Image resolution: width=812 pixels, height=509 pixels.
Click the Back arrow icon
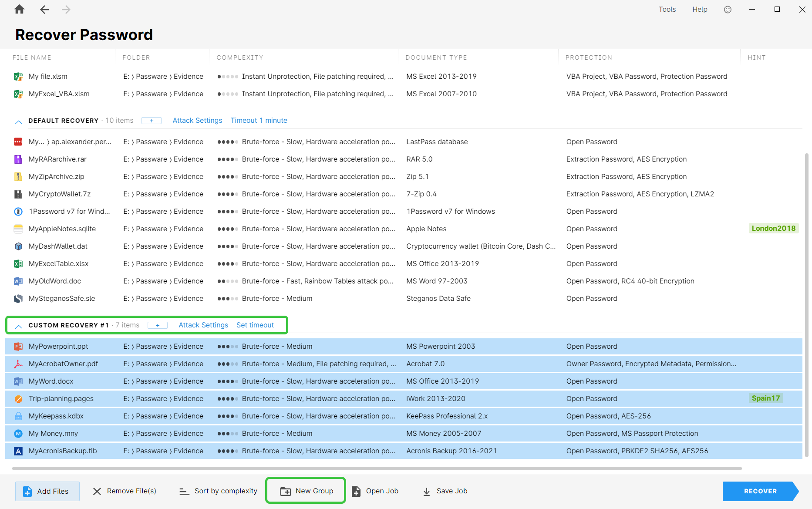pyautogui.click(x=44, y=9)
